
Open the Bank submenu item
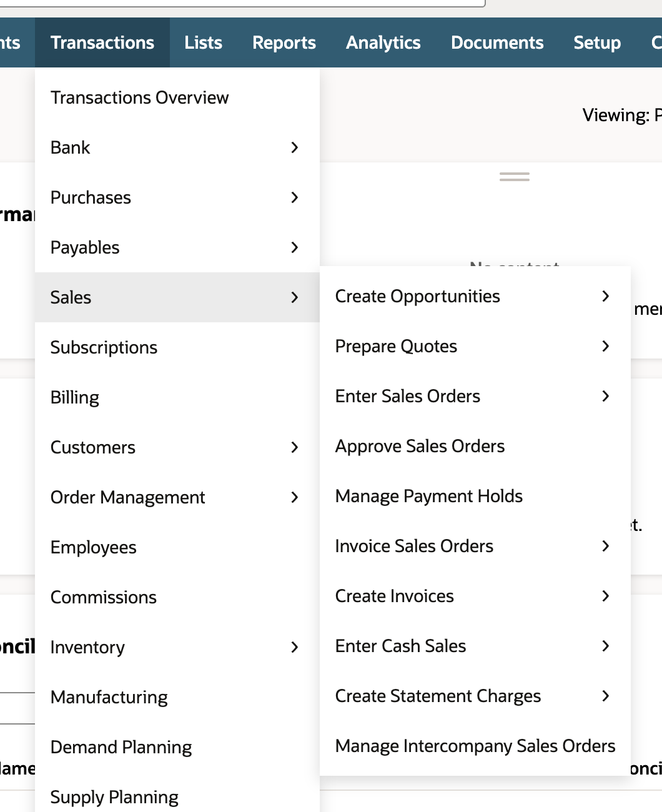pyautogui.click(x=177, y=147)
